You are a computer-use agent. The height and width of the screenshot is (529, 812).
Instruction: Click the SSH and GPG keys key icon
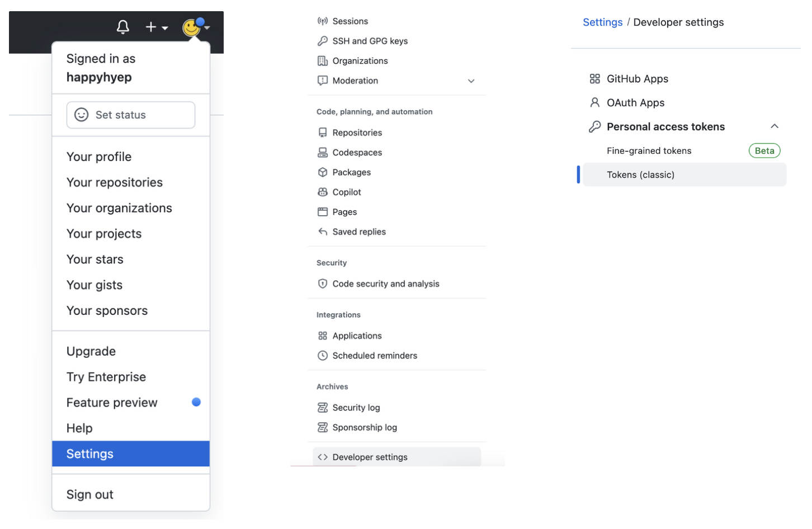click(x=323, y=41)
